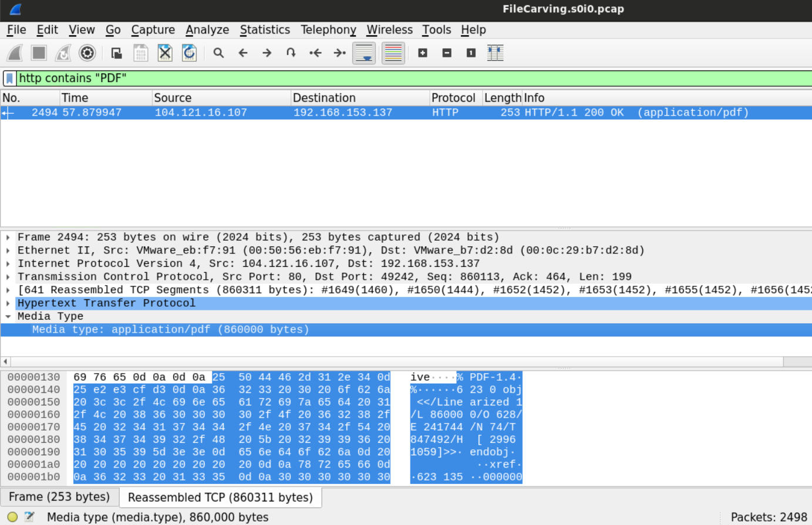812x525 pixels.
Task: Click the find packet magnifier icon
Action: 218,53
